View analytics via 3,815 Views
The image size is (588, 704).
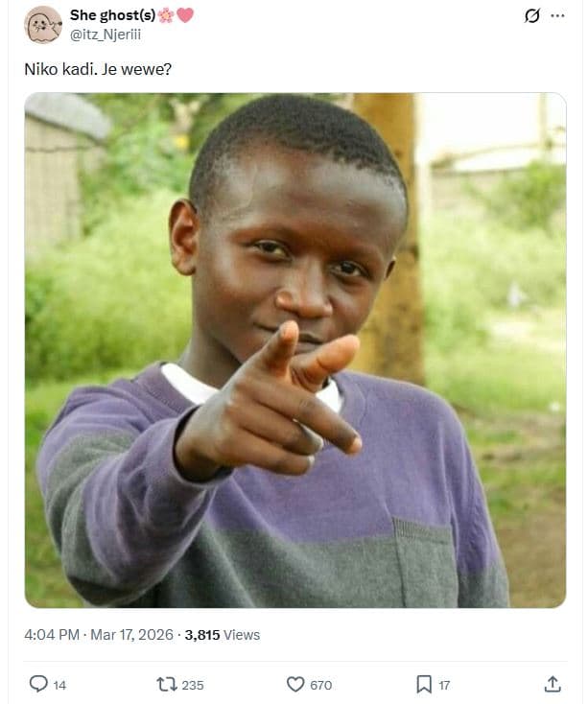(x=223, y=634)
